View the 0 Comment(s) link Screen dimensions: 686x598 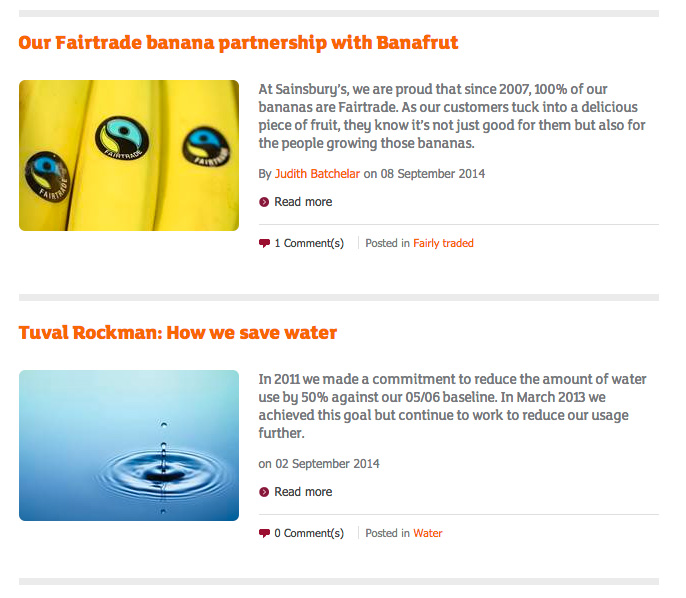click(x=309, y=533)
